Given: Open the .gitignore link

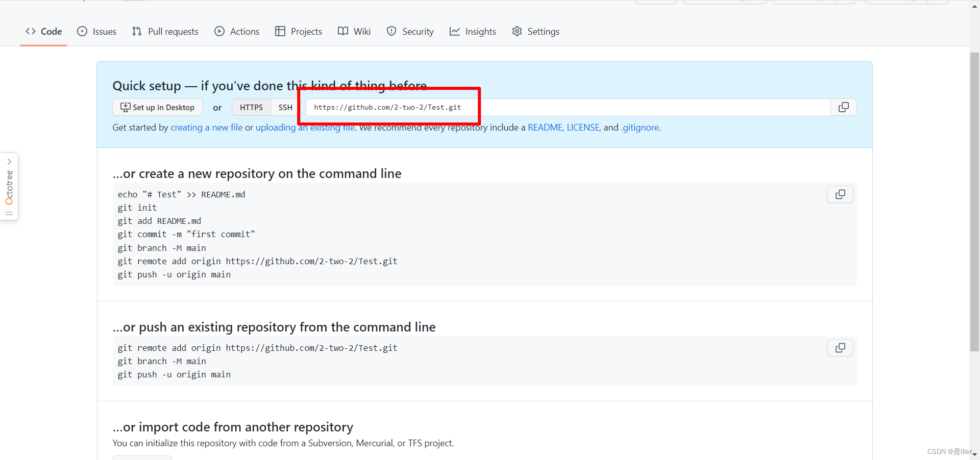Looking at the screenshot, I should tap(640, 127).
